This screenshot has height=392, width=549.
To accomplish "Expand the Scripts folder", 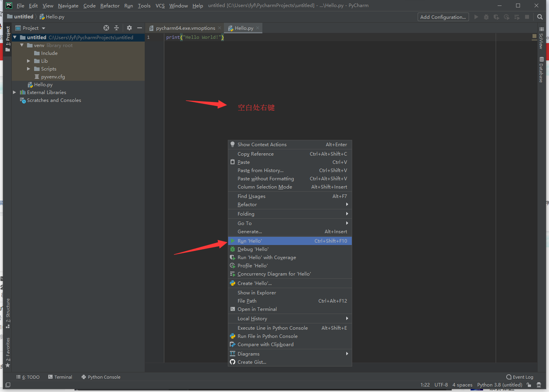I will (x=29, y=69).
